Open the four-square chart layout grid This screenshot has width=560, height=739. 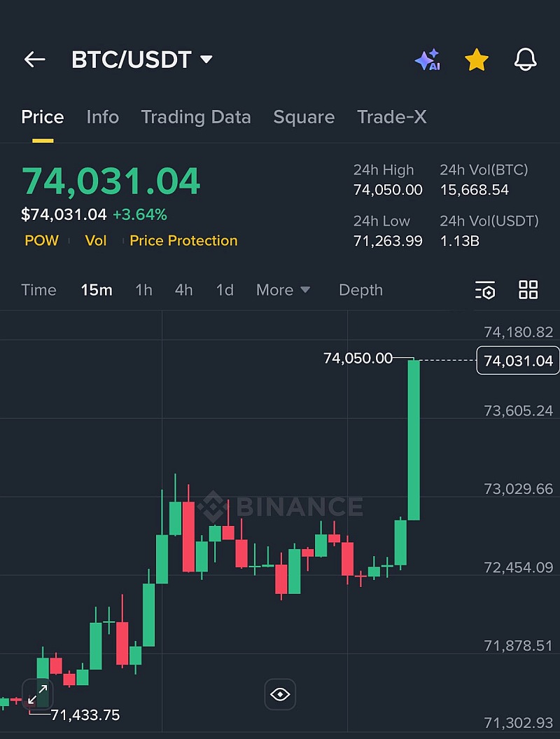pyautogui.click(x=528, y=290)
